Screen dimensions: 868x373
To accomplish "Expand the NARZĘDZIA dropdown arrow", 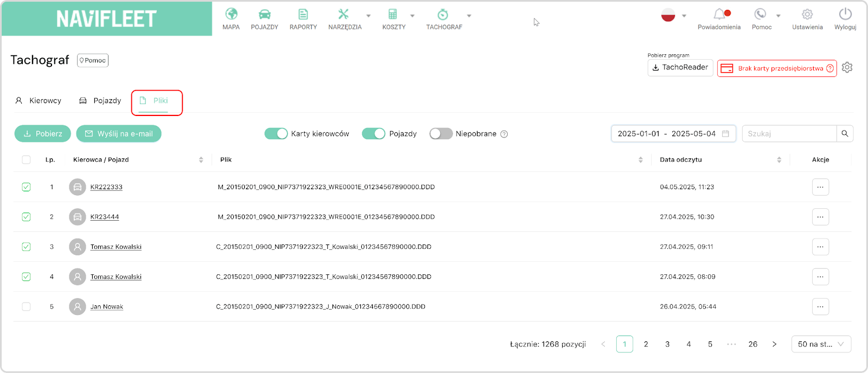I will 368,16.
